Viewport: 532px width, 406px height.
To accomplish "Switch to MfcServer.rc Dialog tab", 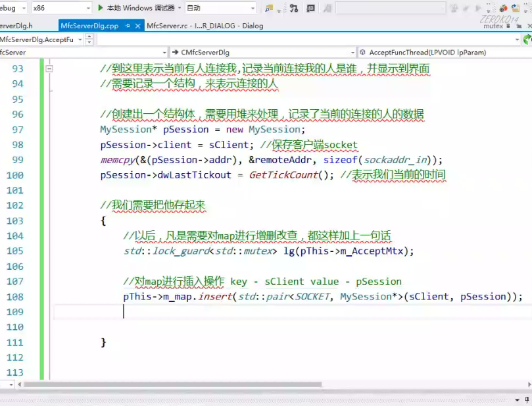I will click(x=205, y=26).
